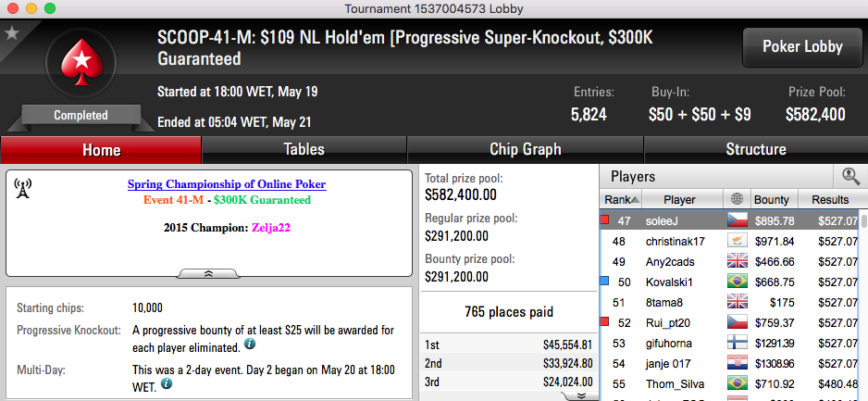Open the Chip Graph tab
The image size is (868, 401).
point(526,149)
